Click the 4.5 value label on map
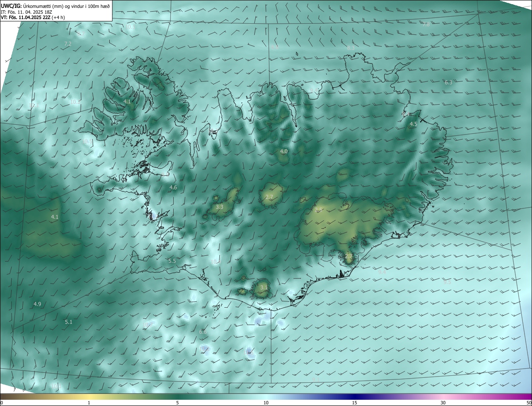 (413, 124)
